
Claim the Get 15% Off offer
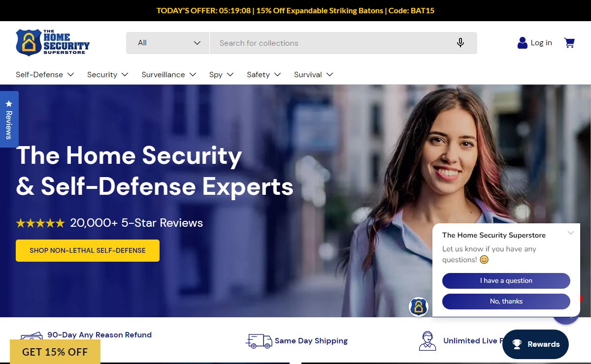(x=55, y=352)
